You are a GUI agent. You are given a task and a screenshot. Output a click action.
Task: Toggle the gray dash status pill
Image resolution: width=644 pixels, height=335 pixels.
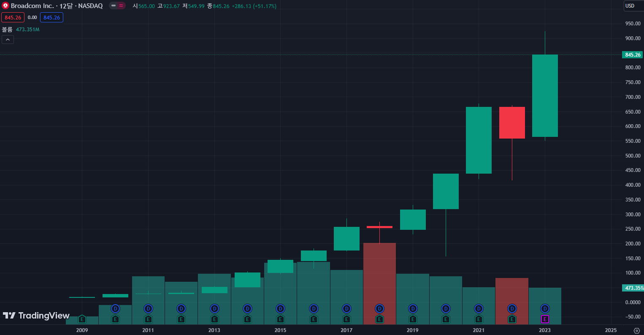coord(114,6)
